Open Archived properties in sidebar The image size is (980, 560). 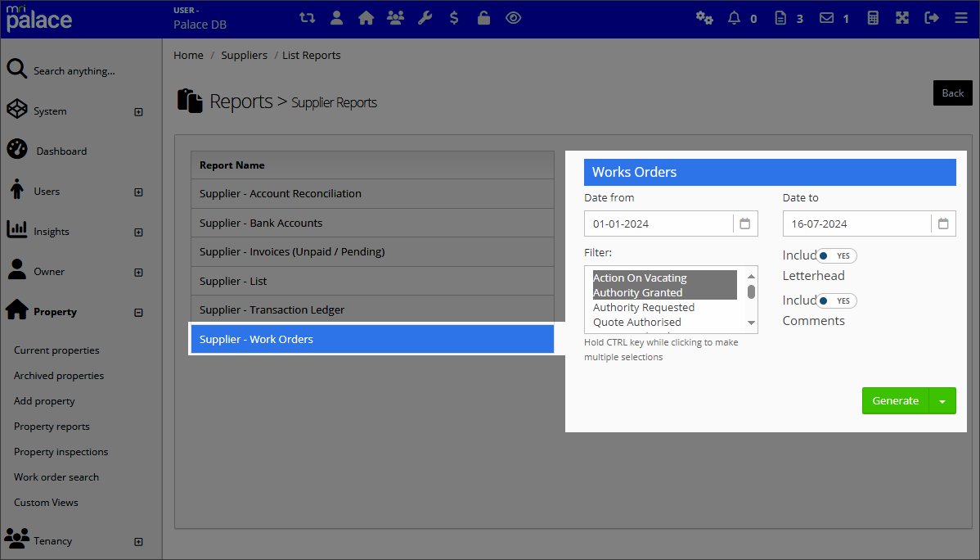point(59,376)
